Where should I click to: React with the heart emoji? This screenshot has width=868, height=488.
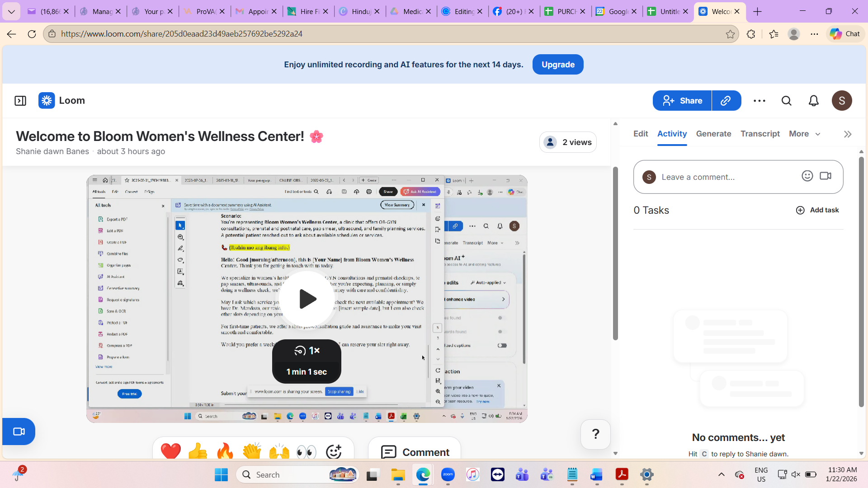tap(171, 451)
